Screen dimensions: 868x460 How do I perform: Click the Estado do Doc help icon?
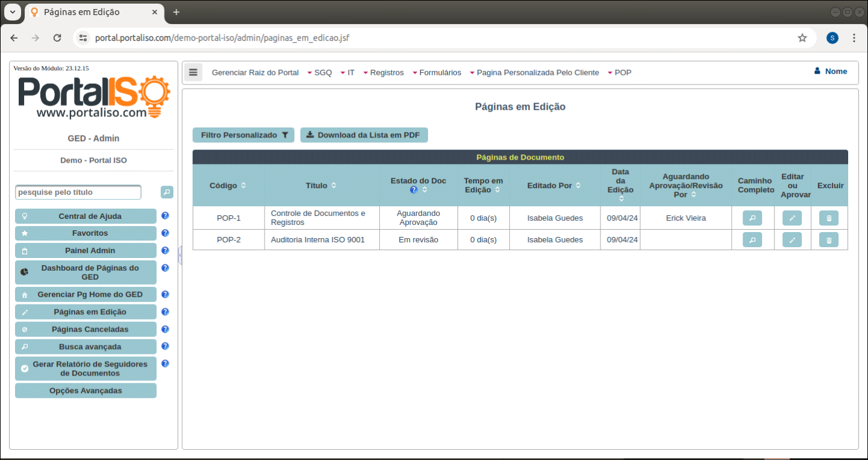(x=414, y=190)
